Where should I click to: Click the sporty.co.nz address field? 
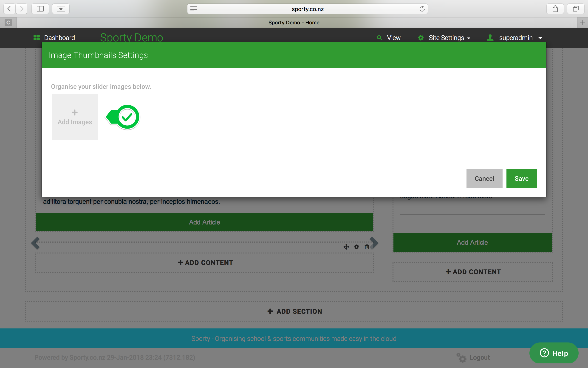[307, 9]
